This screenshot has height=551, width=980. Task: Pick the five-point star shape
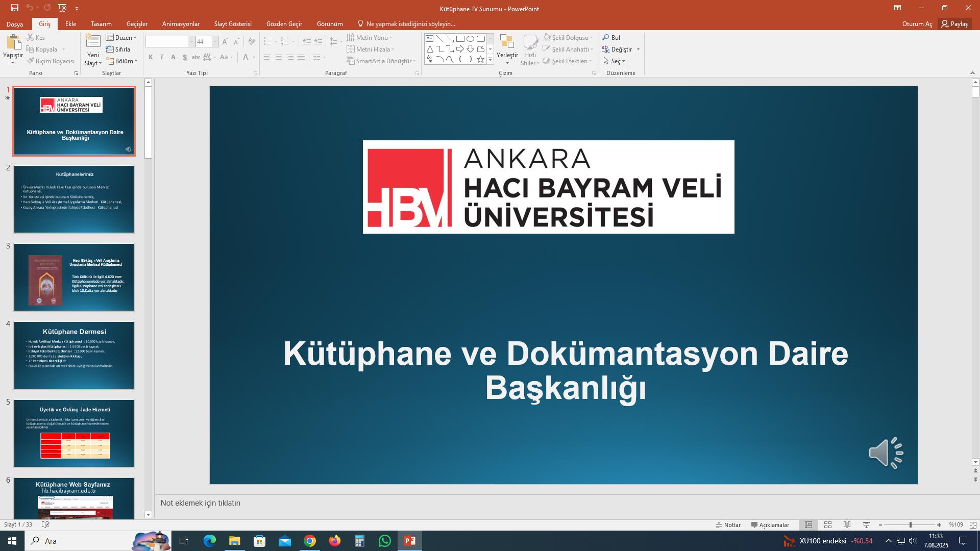[x=480, y=59]
